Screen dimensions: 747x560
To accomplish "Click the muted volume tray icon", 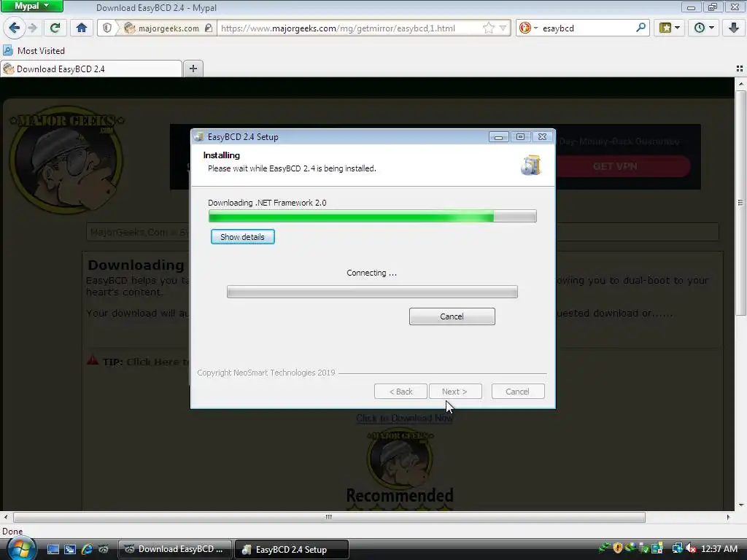I will coord(691,548).
